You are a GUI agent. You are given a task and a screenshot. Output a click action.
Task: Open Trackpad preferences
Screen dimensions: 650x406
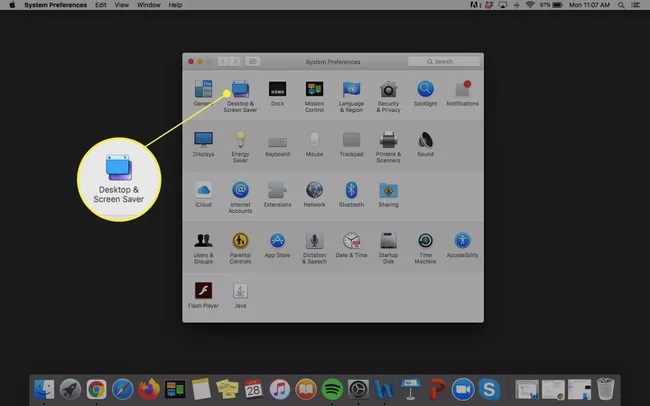click(x=351, y=144)
